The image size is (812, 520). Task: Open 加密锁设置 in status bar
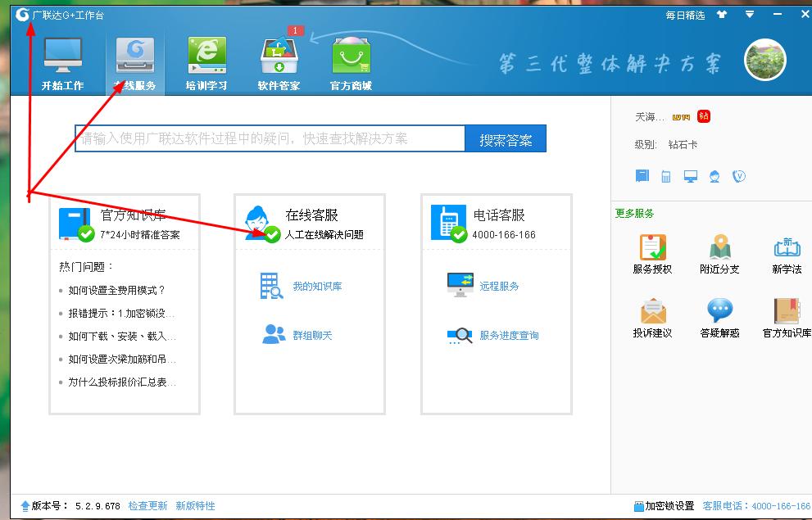[x=664, y=505]
